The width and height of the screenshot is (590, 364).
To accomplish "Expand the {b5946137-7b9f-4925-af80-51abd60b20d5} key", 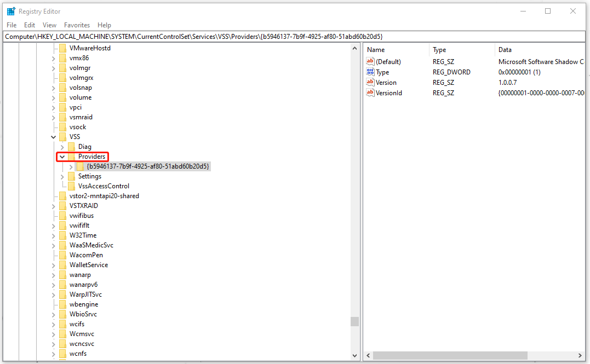I will (x=71, y=166).
